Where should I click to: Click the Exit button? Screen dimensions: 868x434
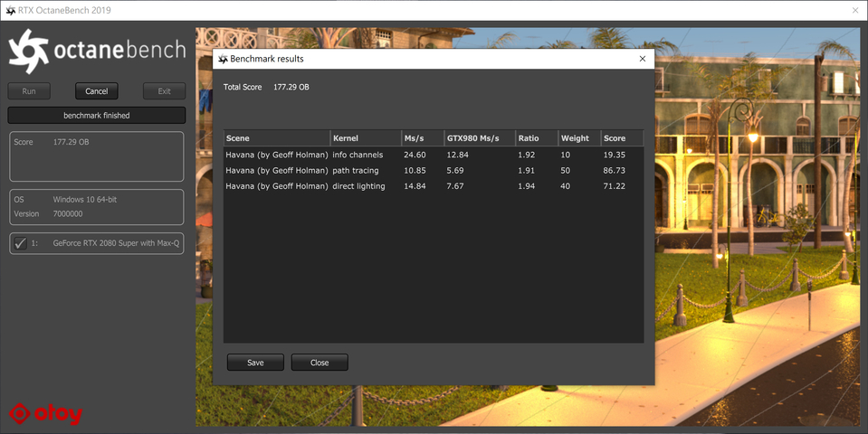pos(165,91)
